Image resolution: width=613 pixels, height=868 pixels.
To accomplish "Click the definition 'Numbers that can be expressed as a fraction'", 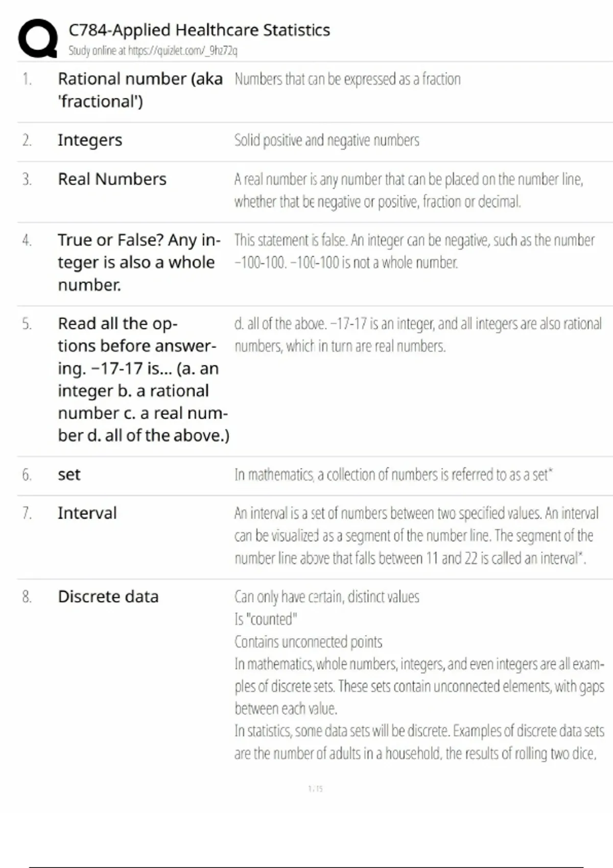I will (x=347, y=79).
